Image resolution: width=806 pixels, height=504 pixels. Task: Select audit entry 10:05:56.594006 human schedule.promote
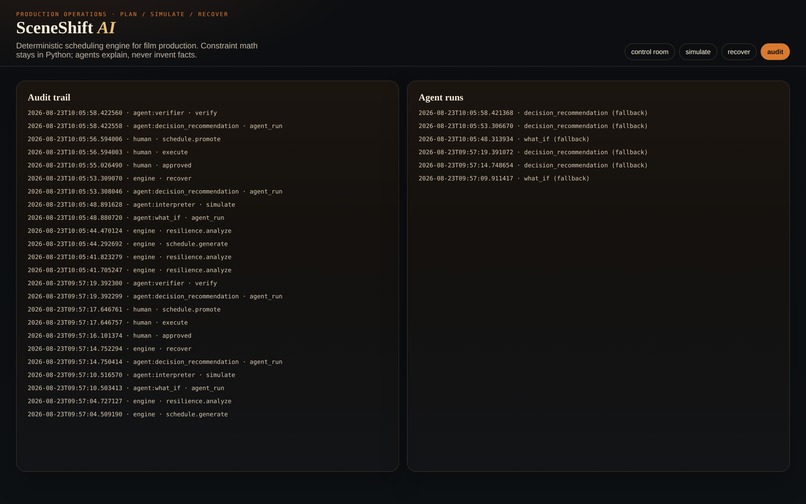pos(124,139)
